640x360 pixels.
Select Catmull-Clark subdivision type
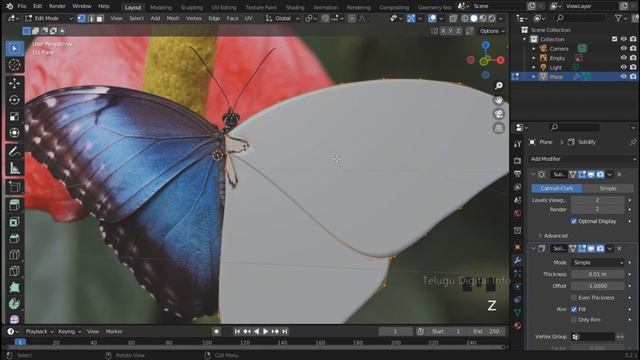pyautogui.click(x=556, y=188)
